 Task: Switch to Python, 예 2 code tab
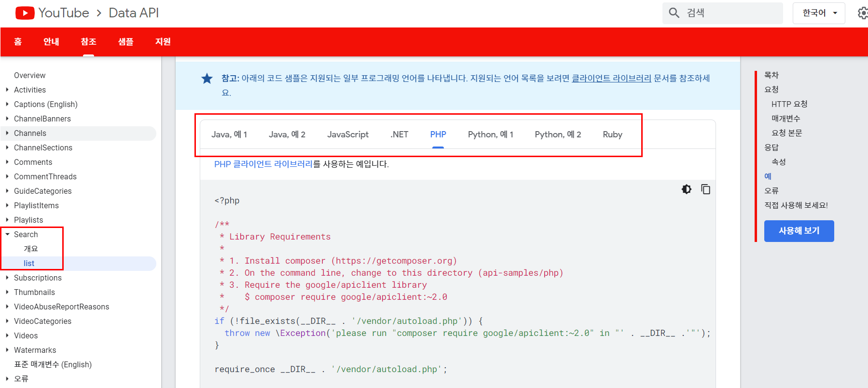pos(558,134)
